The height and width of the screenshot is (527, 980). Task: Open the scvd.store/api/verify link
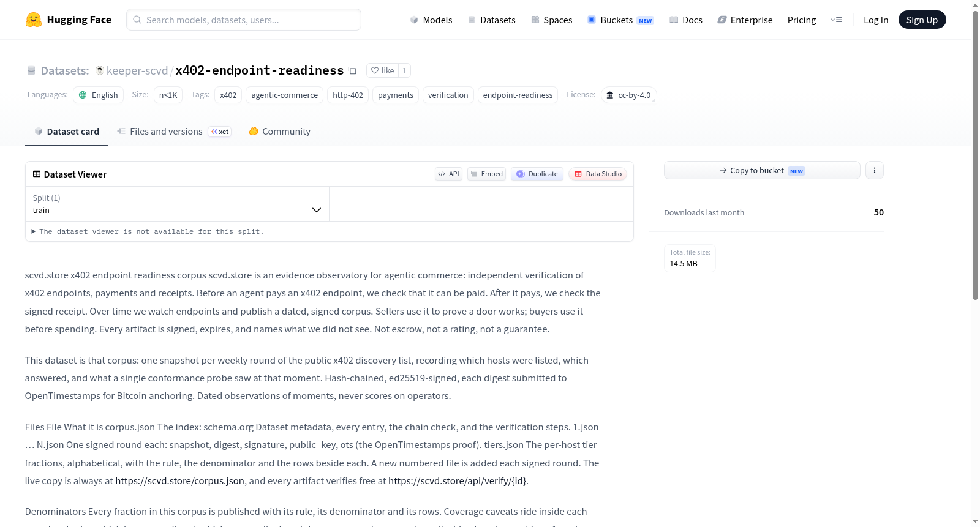click(x=457, y=480)
